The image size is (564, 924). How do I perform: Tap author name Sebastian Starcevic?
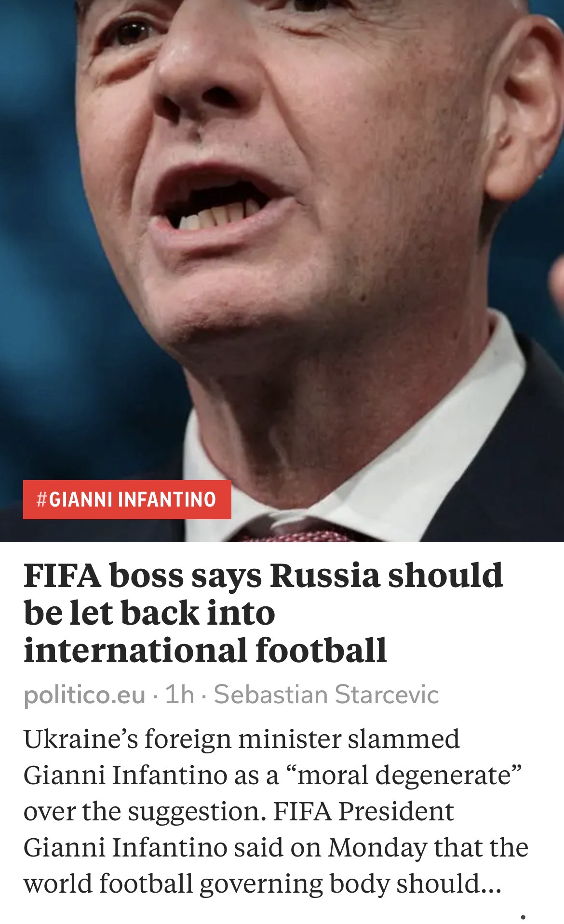coord(326,695)
